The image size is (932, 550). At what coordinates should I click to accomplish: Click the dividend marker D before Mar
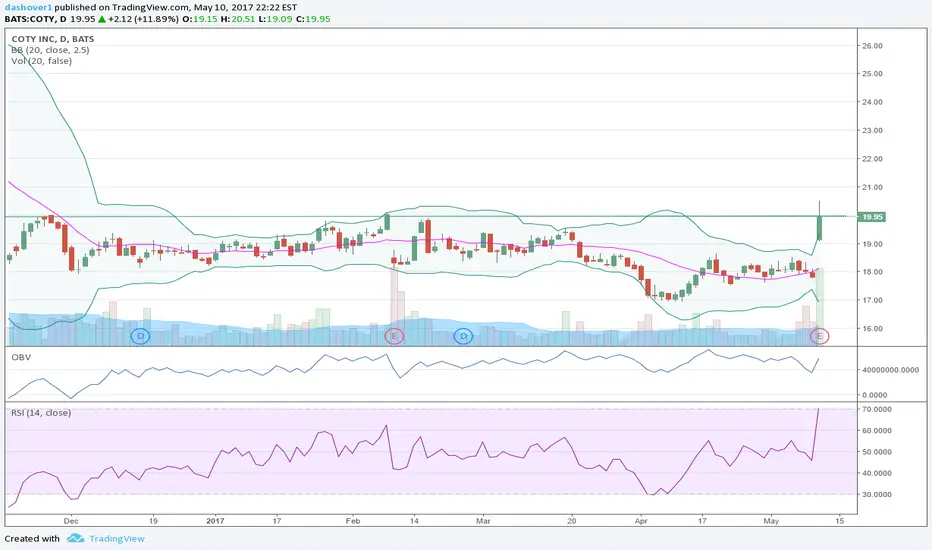coord(464,337)
